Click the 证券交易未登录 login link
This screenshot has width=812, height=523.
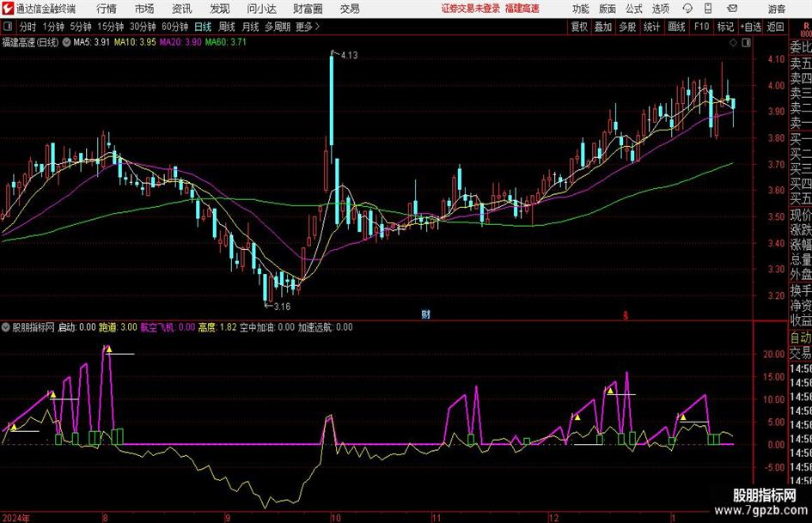pyautogui.click(x=471, y=9)
